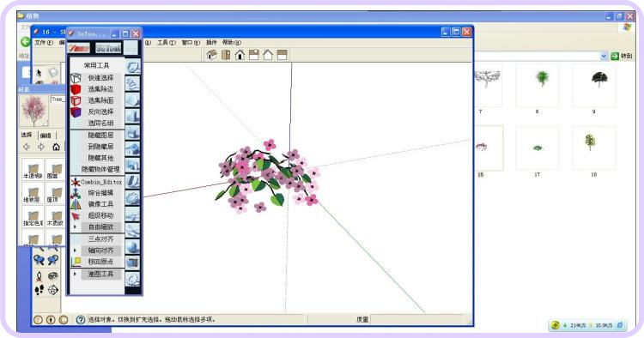644x338 pixels.
Task: Select the front view house icon
Action: (240, 55)
